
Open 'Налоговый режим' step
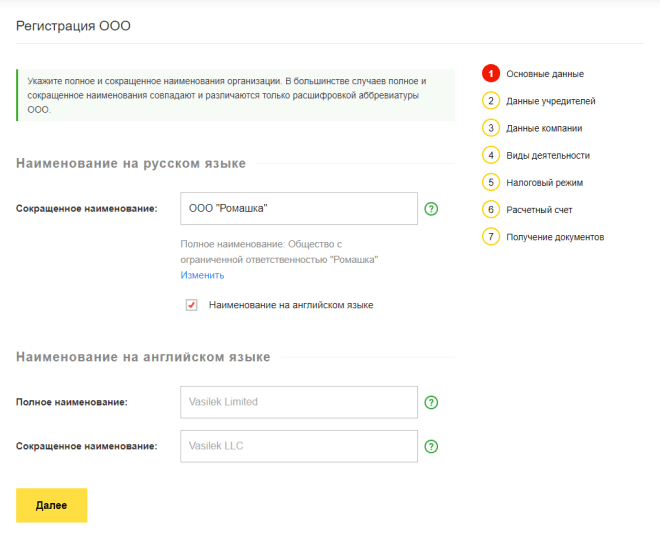click(x=544, y=182)
